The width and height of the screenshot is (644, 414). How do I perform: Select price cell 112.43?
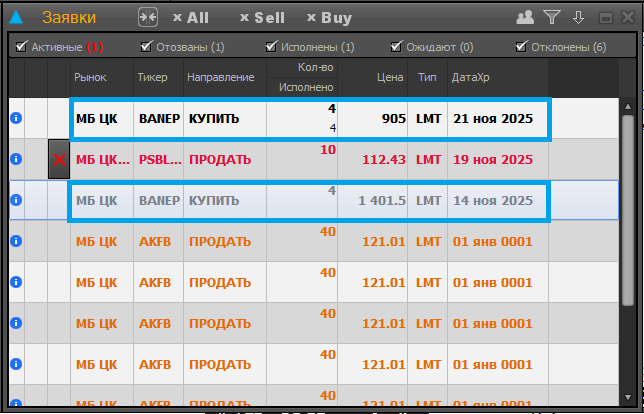(x=373, y=159)
